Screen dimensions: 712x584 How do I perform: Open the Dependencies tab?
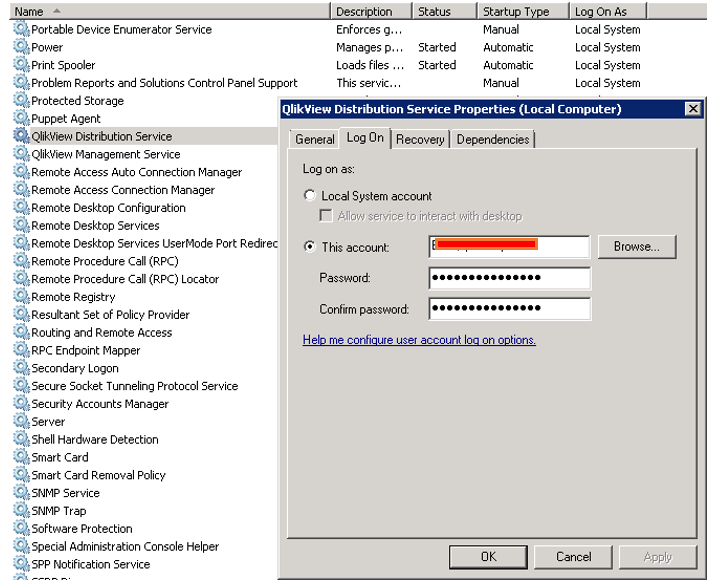pyautogui.click(x=493, y=139)
